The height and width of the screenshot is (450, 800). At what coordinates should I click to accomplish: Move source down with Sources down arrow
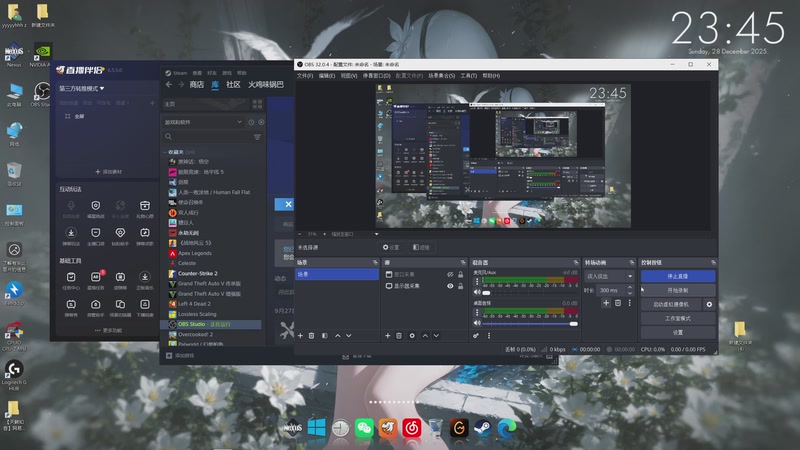[x=436, y=336]
